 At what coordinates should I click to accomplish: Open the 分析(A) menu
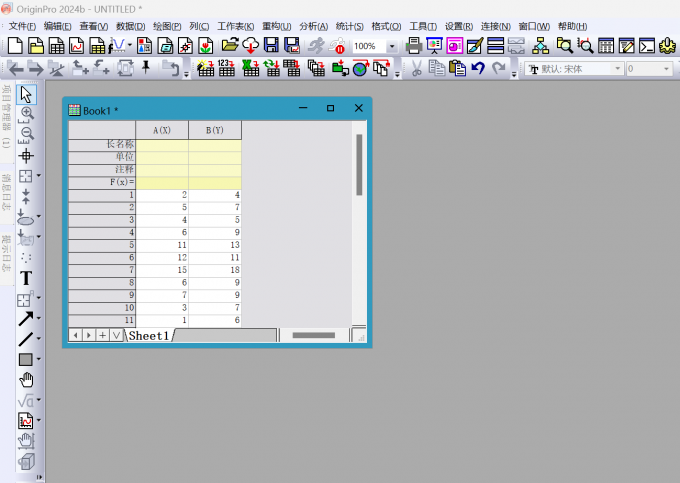[x=313, y=26]
